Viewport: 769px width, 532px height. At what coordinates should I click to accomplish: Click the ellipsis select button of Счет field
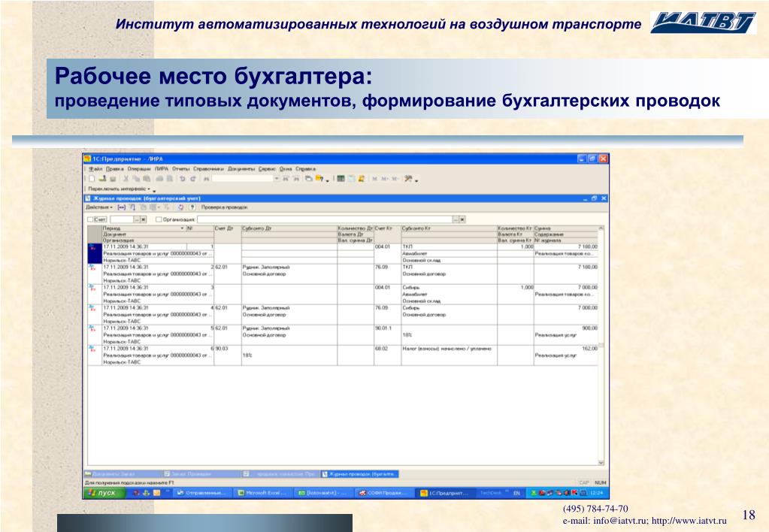137,219
